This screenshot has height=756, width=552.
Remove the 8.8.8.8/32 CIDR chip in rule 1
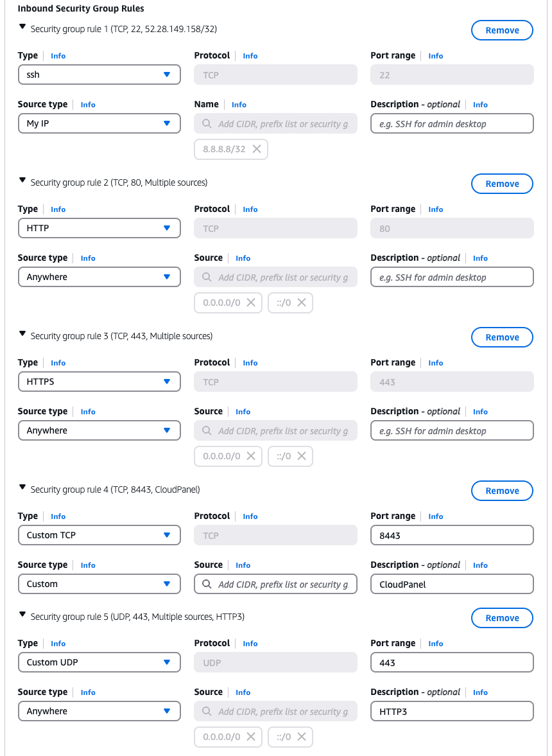[257, 149]
